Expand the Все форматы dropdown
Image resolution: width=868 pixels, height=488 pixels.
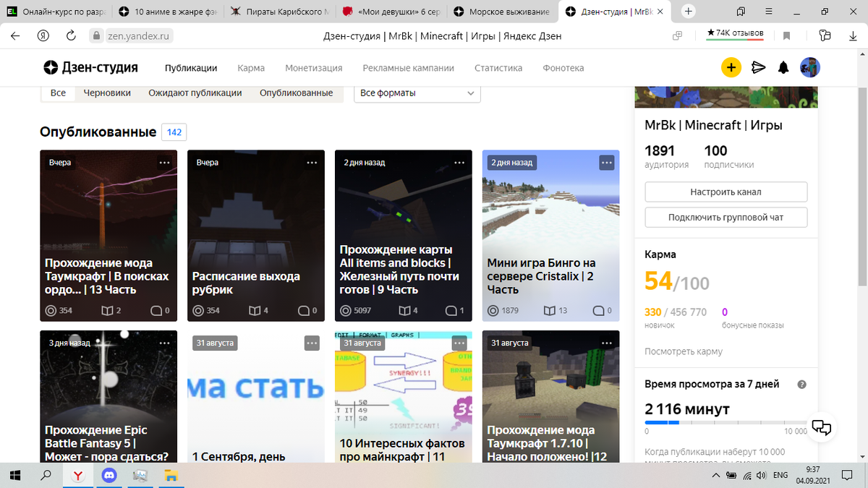click(x=417, y=93)
